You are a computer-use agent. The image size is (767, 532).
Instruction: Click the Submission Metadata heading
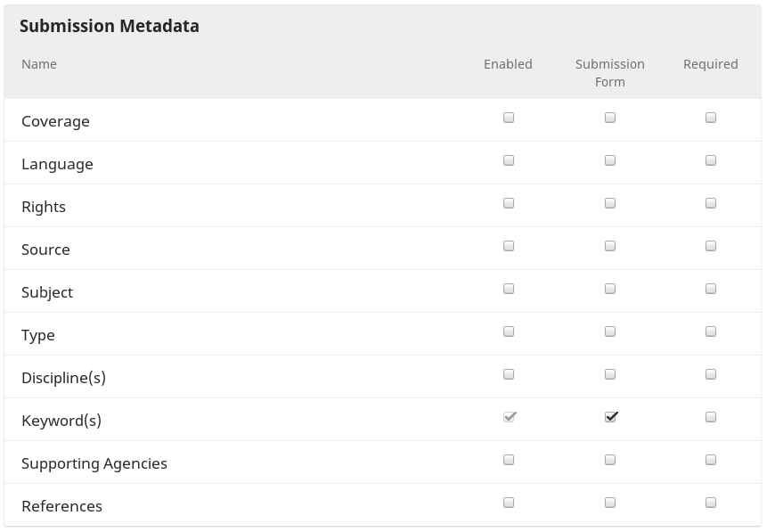pos(110,26)
